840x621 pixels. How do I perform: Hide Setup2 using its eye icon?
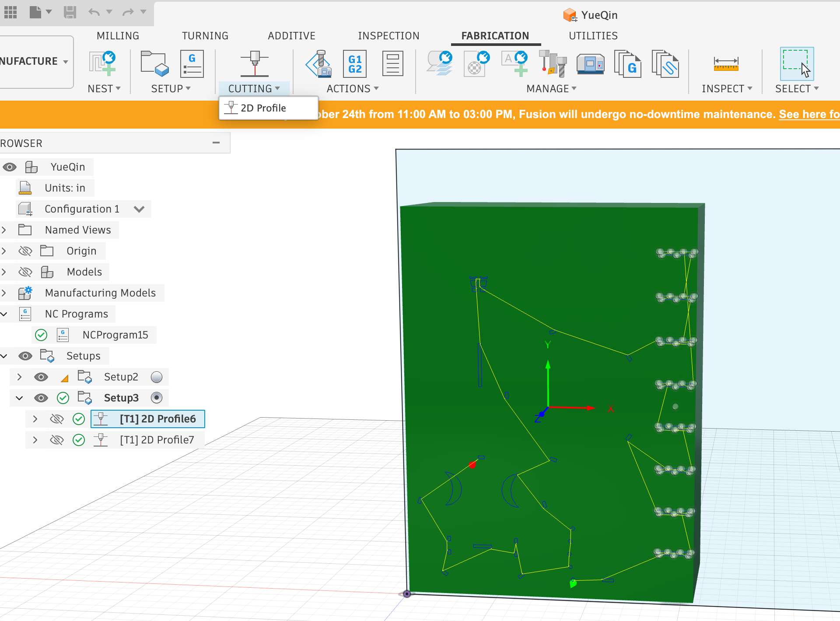pos(41,377)
